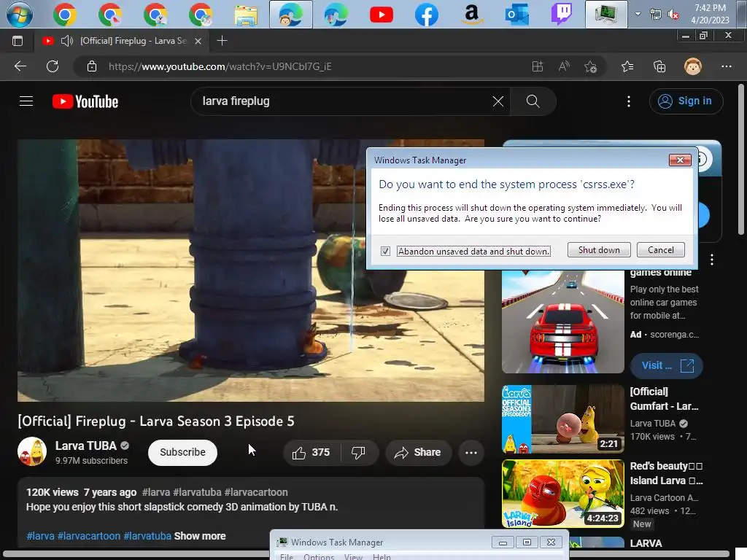Click the video player frame
The width and height of the screenshot is (747, 560).
pyautogui.click(x=251, y=271)
